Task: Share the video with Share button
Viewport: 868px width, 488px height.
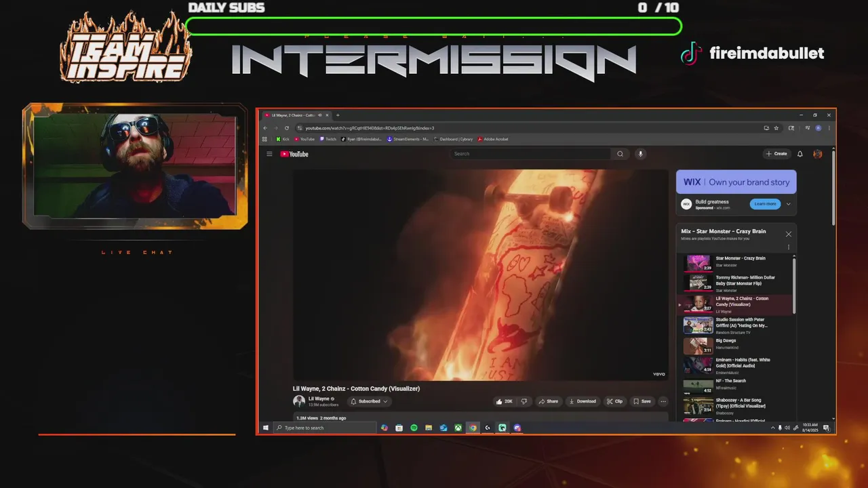Action: 549,401
